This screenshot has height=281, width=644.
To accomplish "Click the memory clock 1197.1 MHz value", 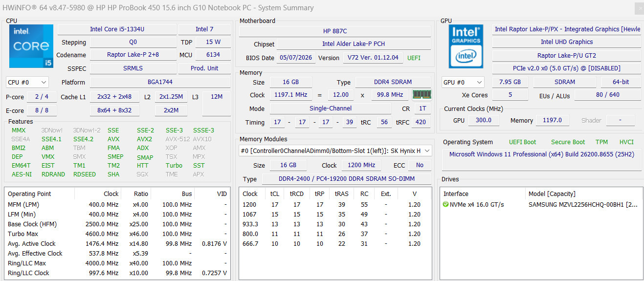I will tap(292, 95).
